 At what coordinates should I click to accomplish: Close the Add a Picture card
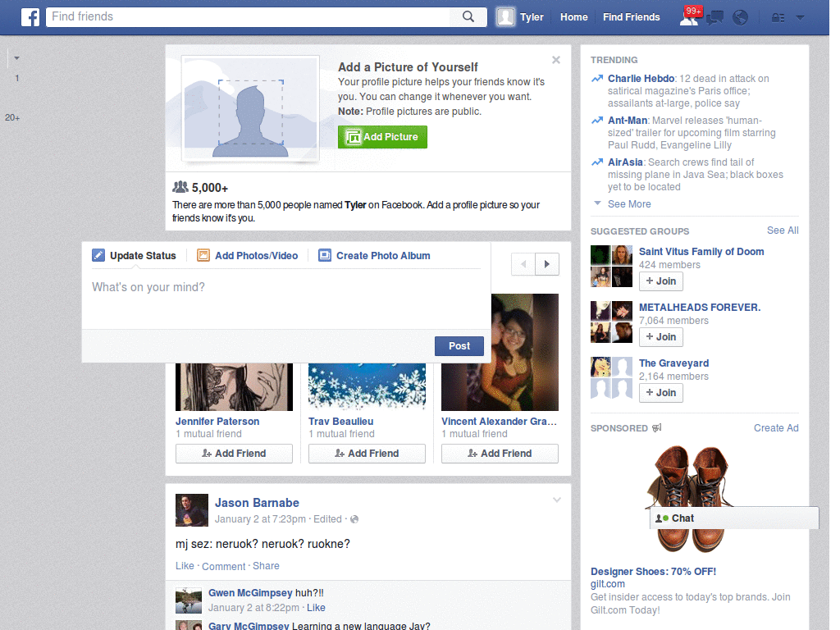coord(556,60)
